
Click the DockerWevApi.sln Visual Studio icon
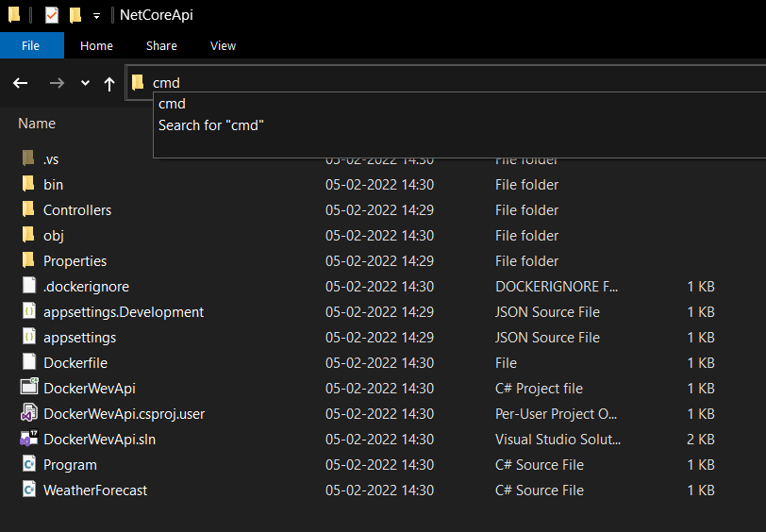[27, 439]
